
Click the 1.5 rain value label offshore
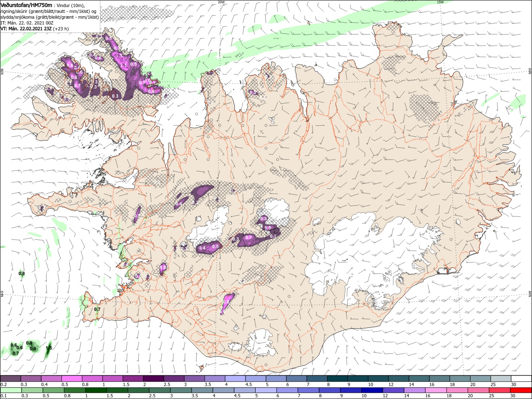pyautogui.click(x=49, y=348)
